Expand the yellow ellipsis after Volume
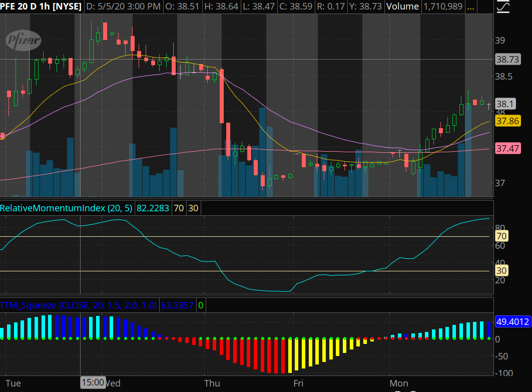 471,7
